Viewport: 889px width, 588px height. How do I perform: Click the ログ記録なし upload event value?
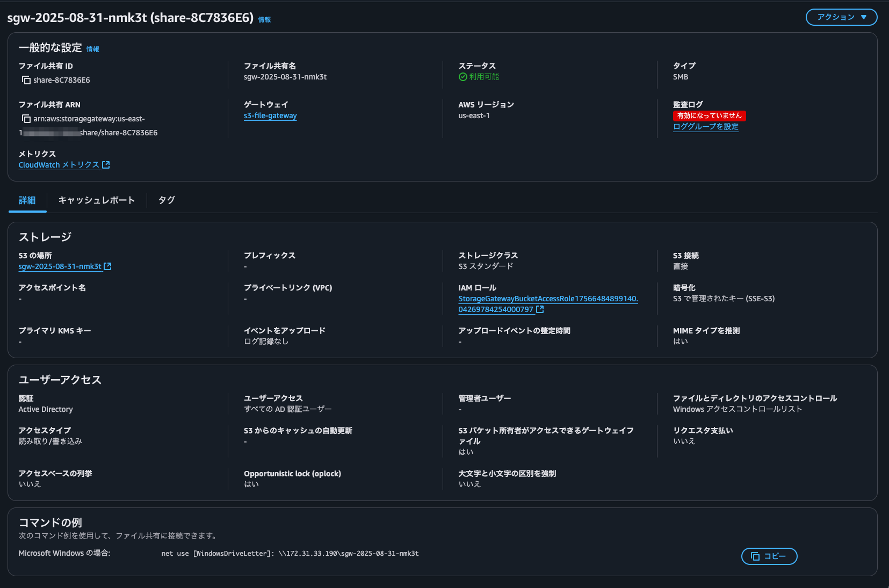[266, 342]
